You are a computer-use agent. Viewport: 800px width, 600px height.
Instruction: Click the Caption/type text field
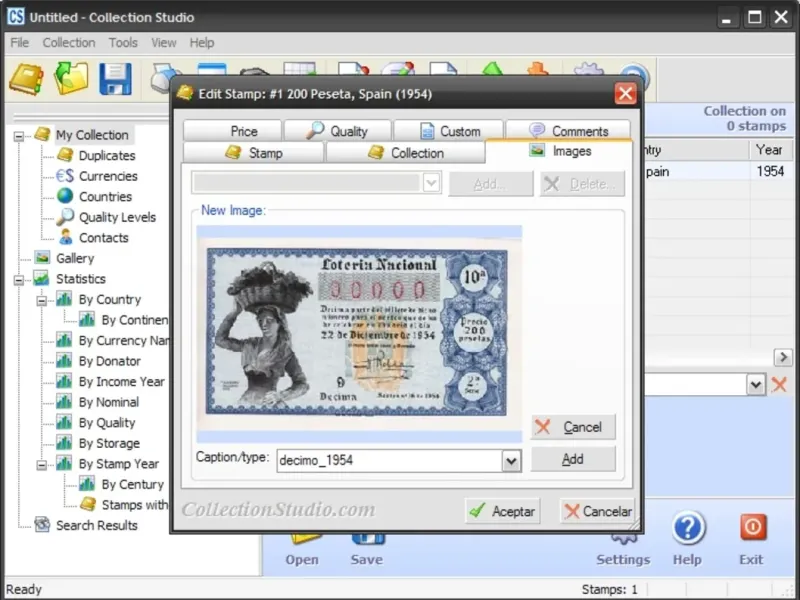point(390,461)
